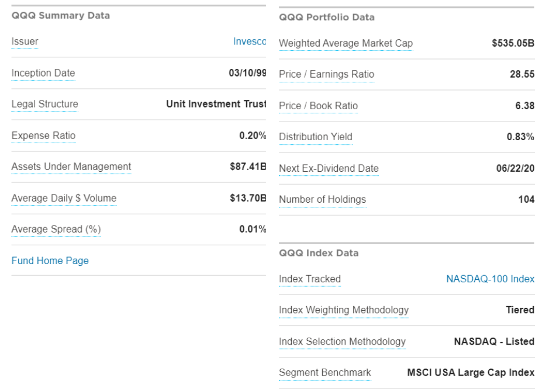Open the Invesco issuer link
The width and height of the screenshot is (546, 392).
250,41
